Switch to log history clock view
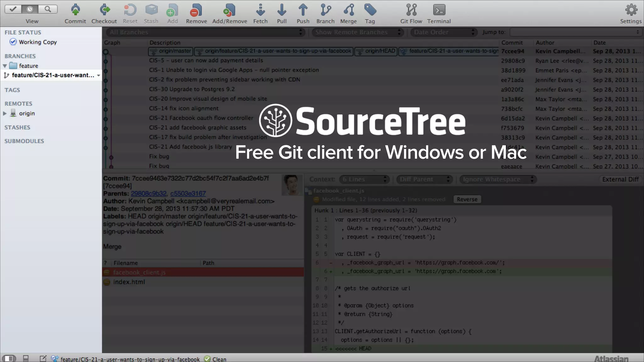 coord(30,9)
